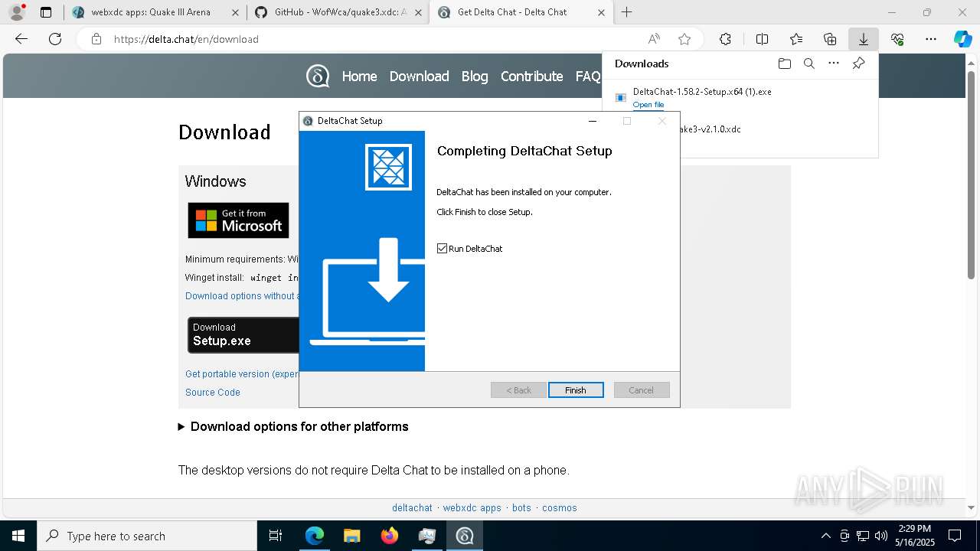Open Browser essentials heart icon
The image size is (980, 551).
[897, 39]
